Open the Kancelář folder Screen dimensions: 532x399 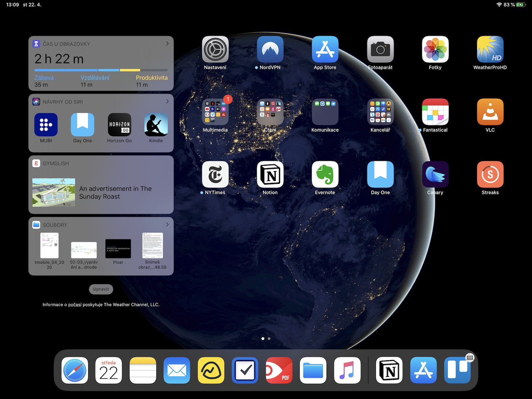380,112
